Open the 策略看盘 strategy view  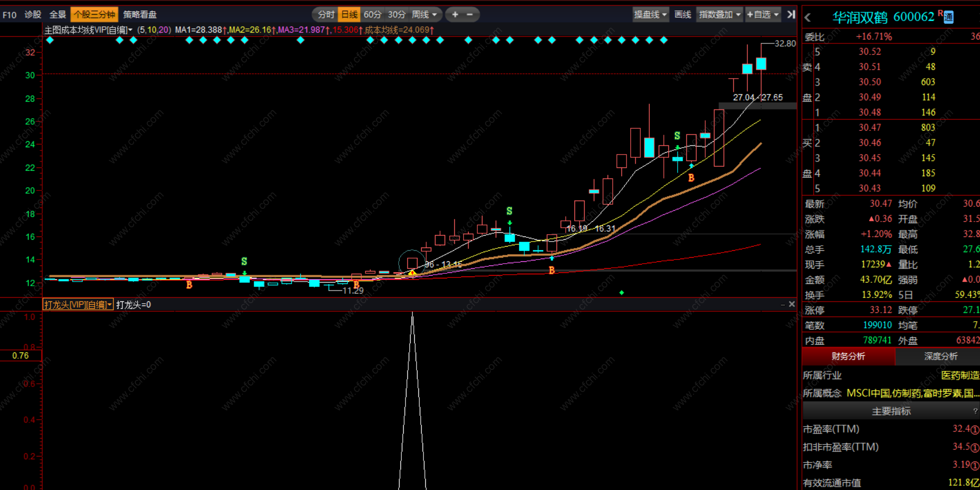tap(140, 15)
